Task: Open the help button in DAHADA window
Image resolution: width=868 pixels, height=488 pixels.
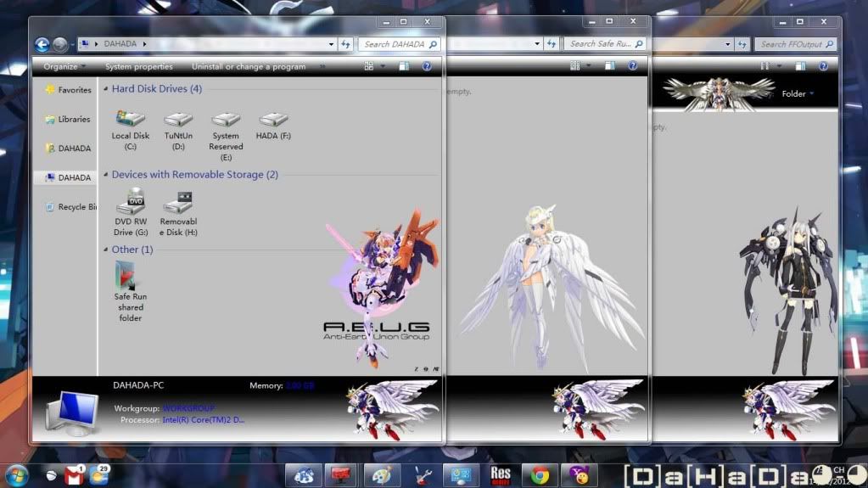Action: click(427, 66)
